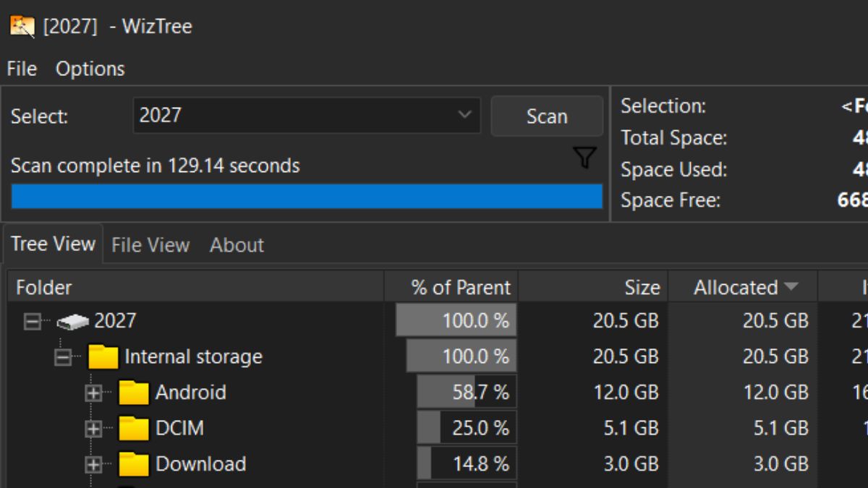Select the Download folder name
Viewport: 868px width, 488px height.
(x=201, y=464)
